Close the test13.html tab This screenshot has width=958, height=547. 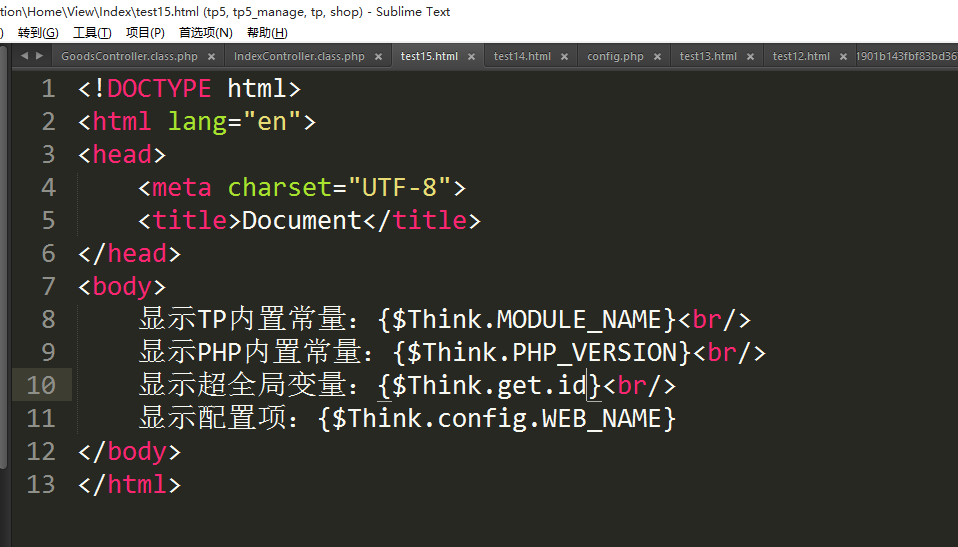click(x=750, y=57)
